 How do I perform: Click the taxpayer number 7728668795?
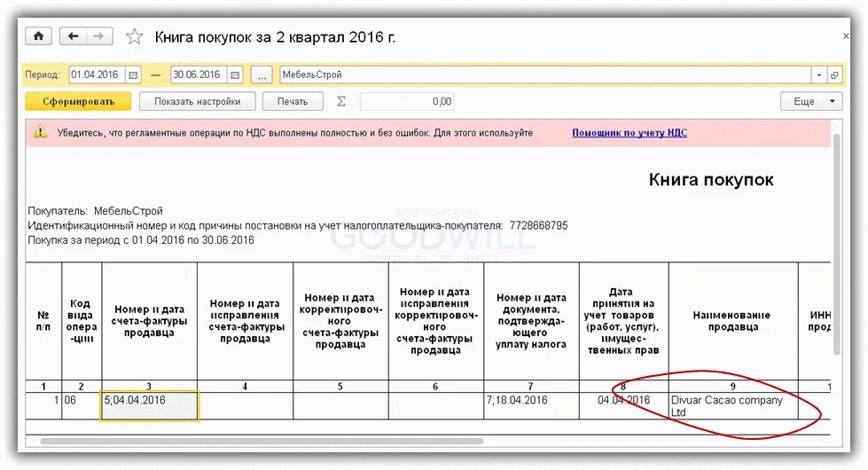tap(539, 226)
